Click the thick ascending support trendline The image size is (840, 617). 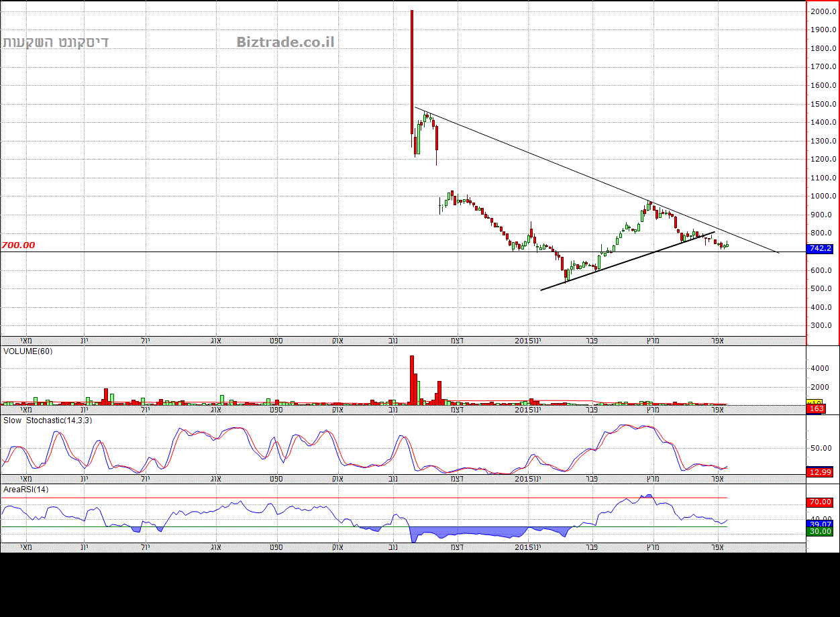pyautogui.click(x=627, y=262)
